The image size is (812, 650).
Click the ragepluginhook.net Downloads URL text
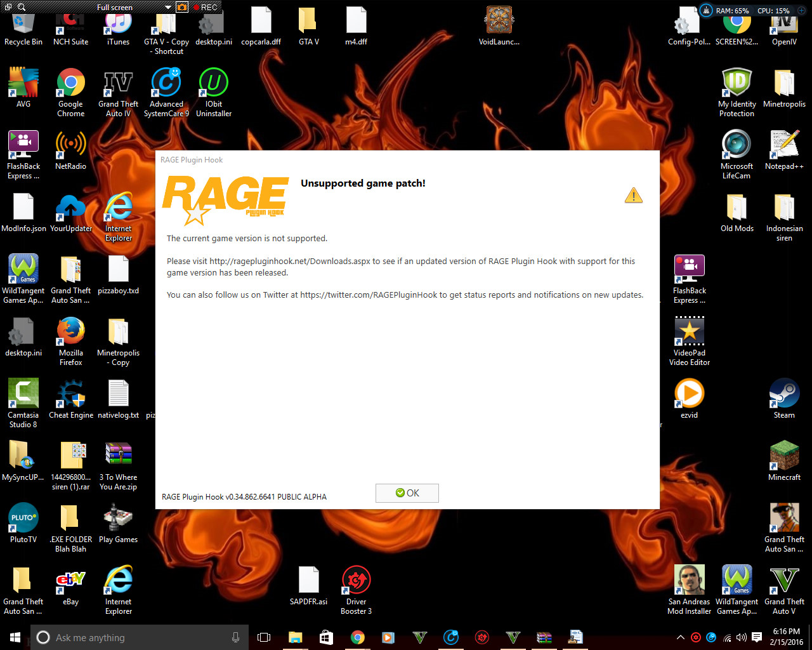pos(290,261)
